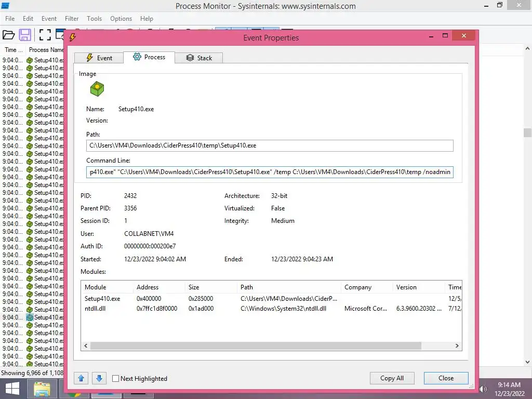Click the green cube image icon for Setup410.exe

(97, 89)
